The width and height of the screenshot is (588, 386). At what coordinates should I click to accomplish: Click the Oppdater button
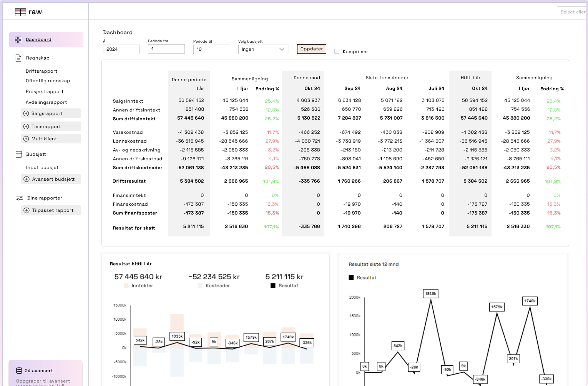(x=312, y=49)
